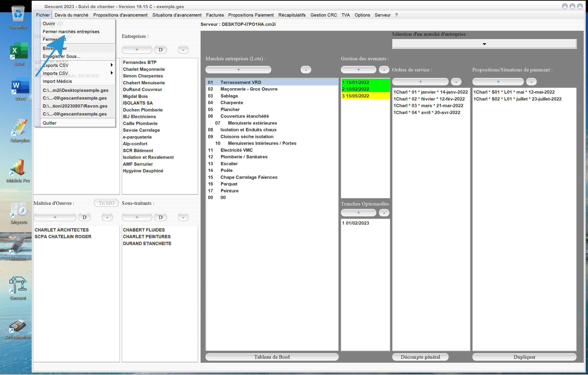588x375 pixels.
Task: Click the Décompte général button
Action: pyautogui.click(x=420, y=357)
